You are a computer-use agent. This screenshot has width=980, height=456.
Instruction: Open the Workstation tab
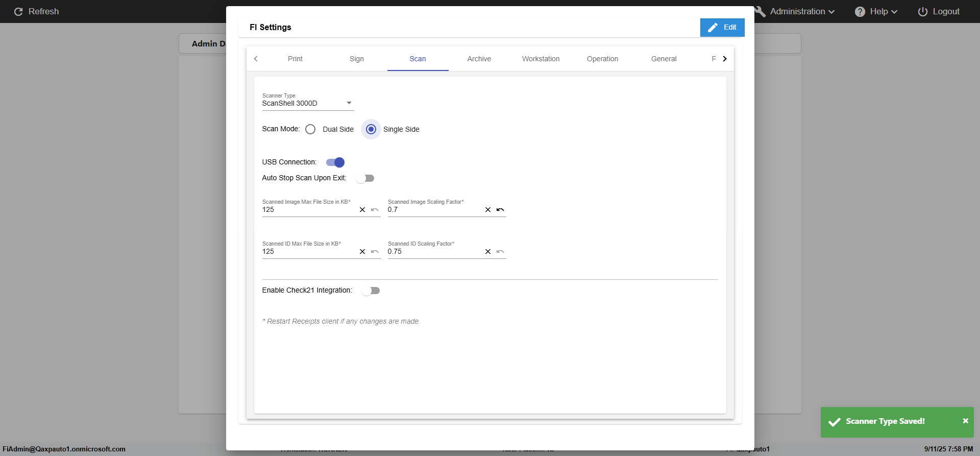[x=541, y=59]
